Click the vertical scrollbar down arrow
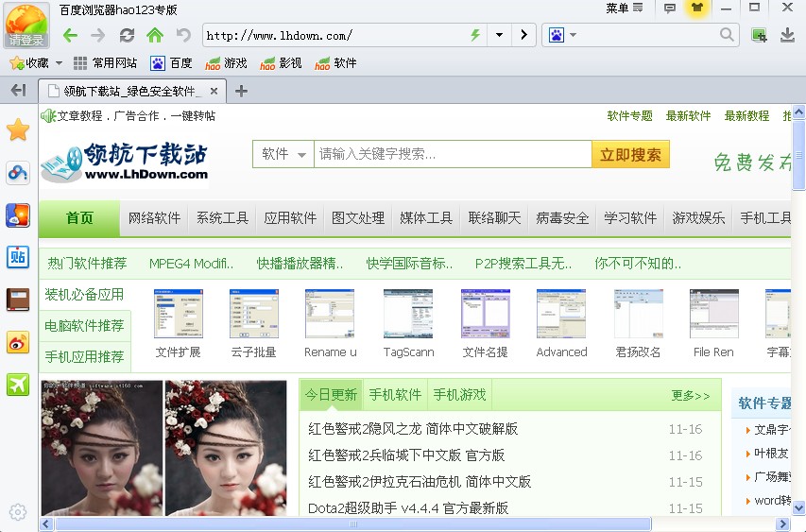 pyautogui.click(x=798, y=507)
